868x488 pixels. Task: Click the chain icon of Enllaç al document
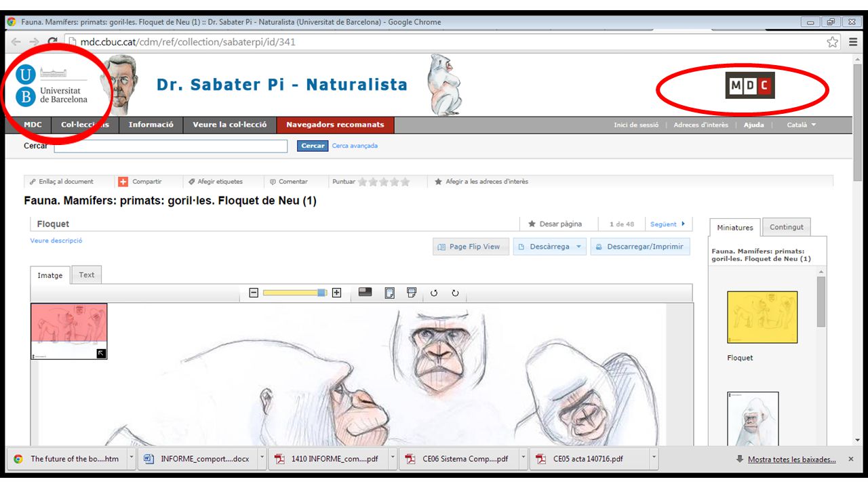point(33,182)
